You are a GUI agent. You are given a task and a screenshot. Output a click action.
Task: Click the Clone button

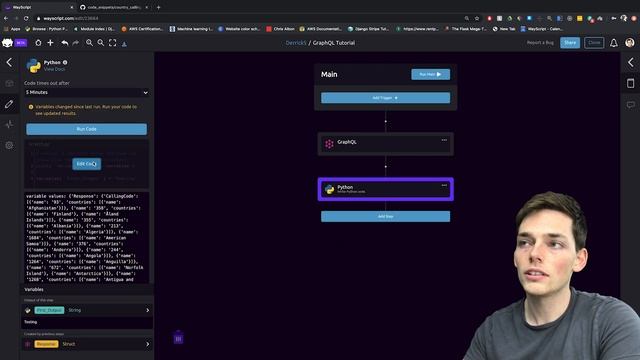[594, 43]
